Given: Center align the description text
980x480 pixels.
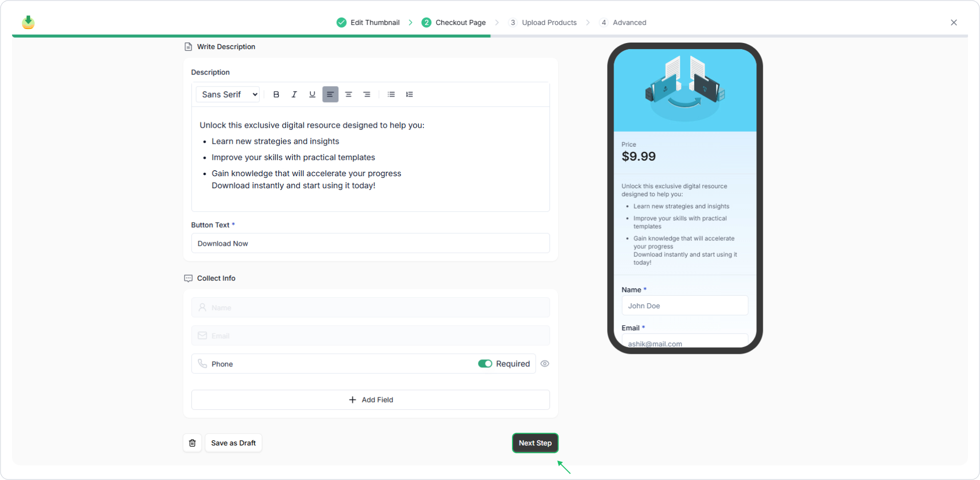Looking at the screenshot, I should tap(348, 95).
